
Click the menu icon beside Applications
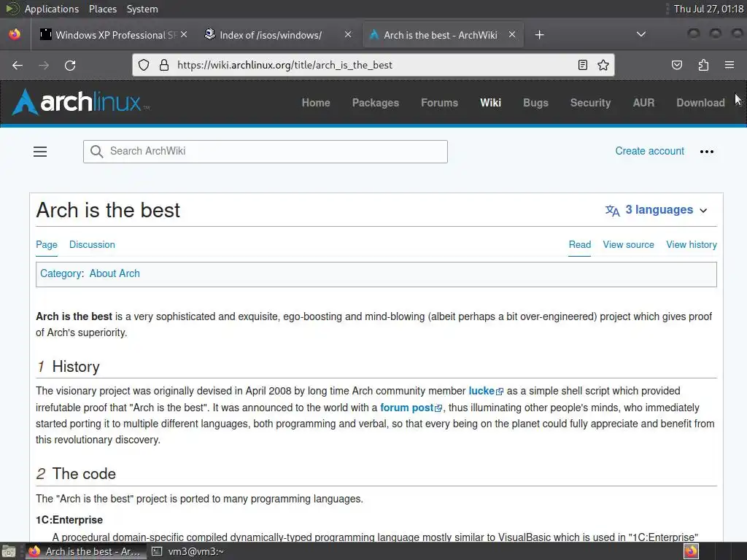(12, 9)
